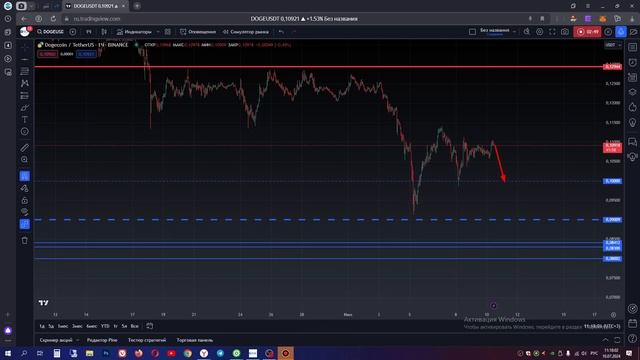Select the ruler measure tool
Screen dimensions: 640x360
coord(24,148)
